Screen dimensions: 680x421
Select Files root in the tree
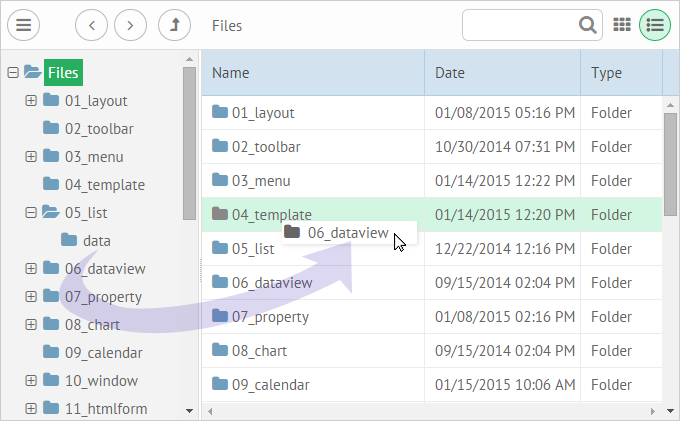pyautogui.click(x=63, y=72)
